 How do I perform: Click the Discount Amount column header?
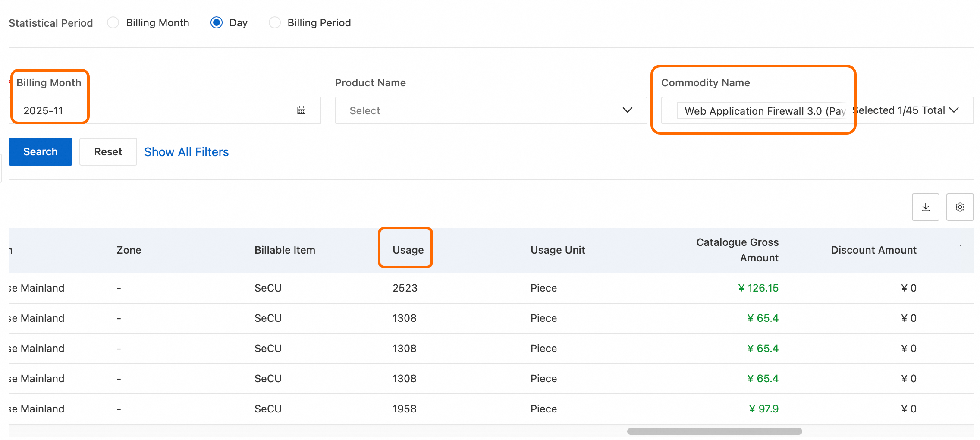click(873, 250)
